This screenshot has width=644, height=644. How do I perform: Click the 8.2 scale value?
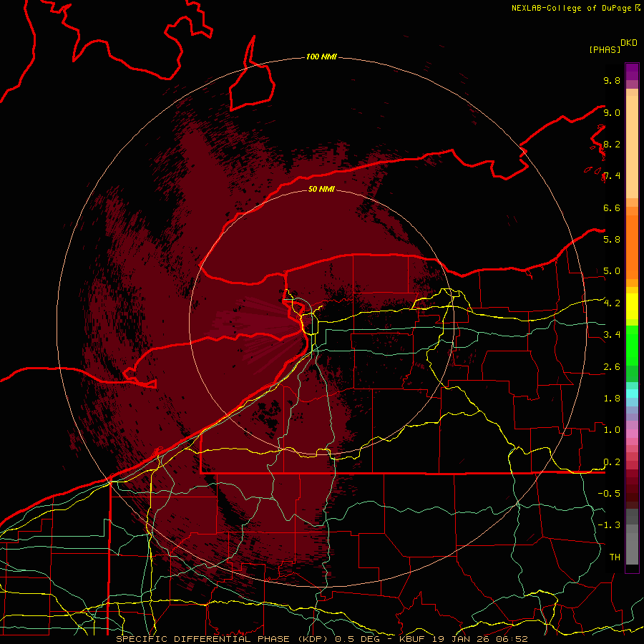612,144
